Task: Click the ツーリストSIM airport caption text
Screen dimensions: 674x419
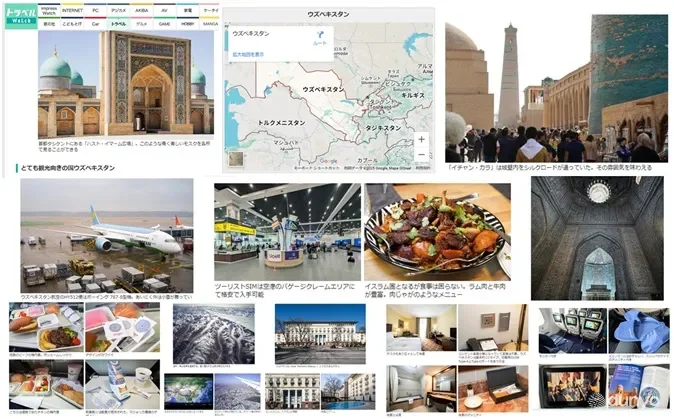Action: coord(285,291)
